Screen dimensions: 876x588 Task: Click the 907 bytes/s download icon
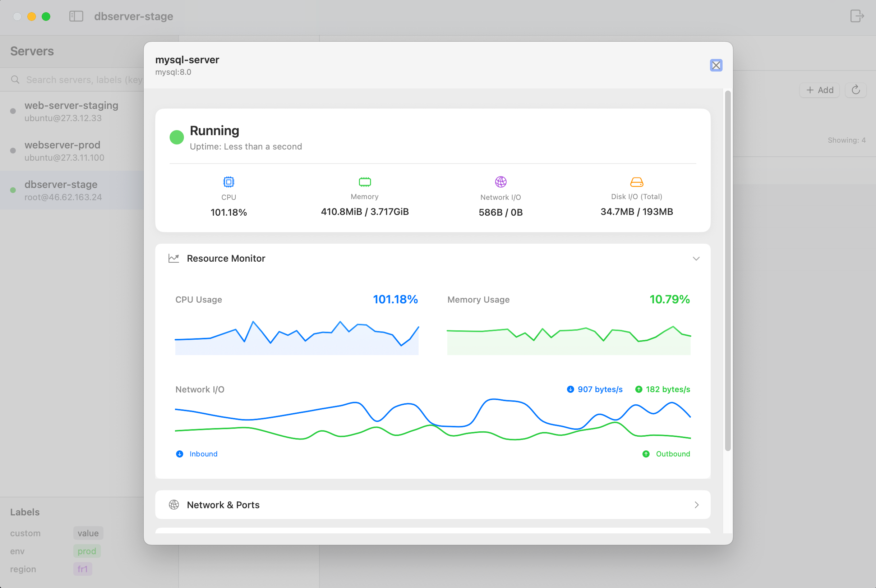570,389
